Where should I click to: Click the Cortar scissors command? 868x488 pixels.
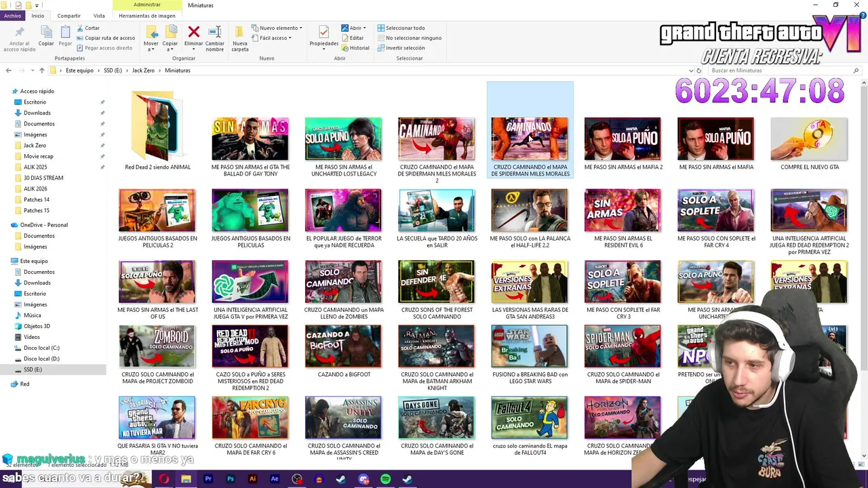88,28
